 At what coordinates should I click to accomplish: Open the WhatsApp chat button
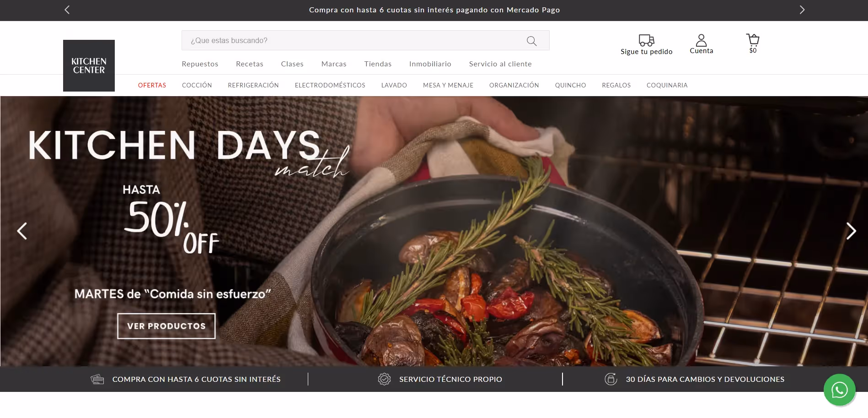[x=840, y=390]
